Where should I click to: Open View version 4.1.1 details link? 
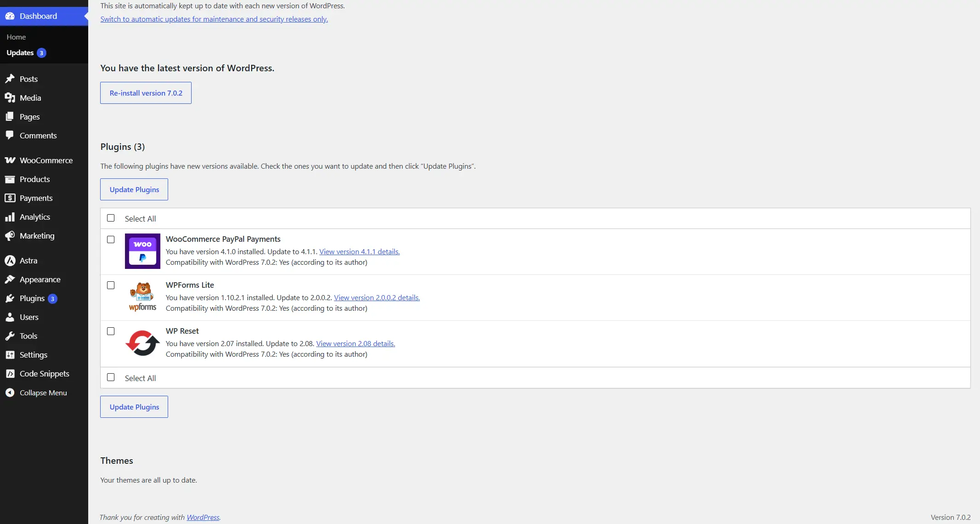pos(359,251)
